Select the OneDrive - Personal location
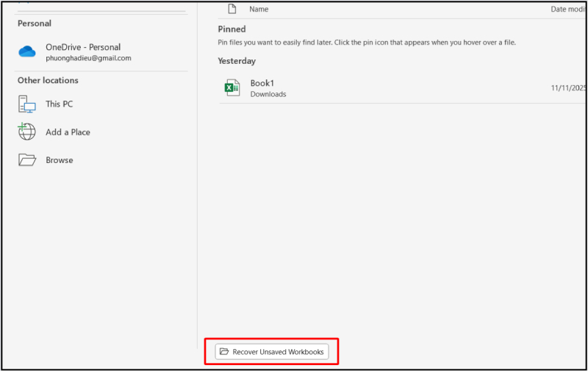588x371 pixels. pyautogui.click(x=82, y=47)
